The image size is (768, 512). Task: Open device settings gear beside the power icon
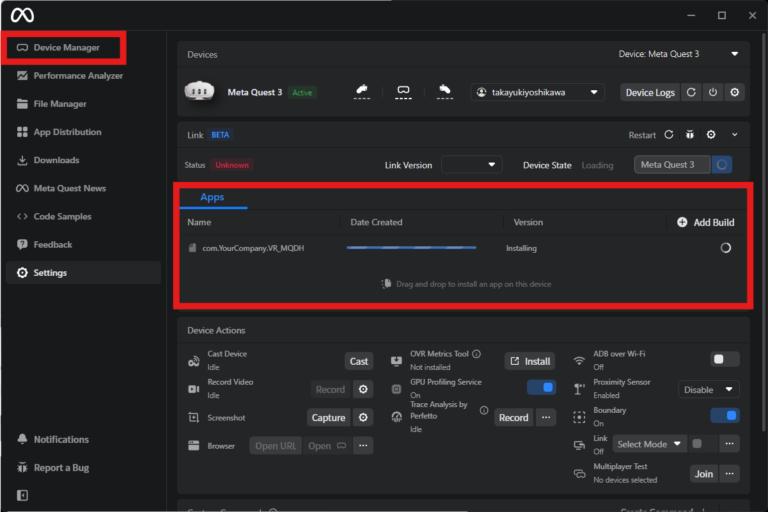[735, 92]
